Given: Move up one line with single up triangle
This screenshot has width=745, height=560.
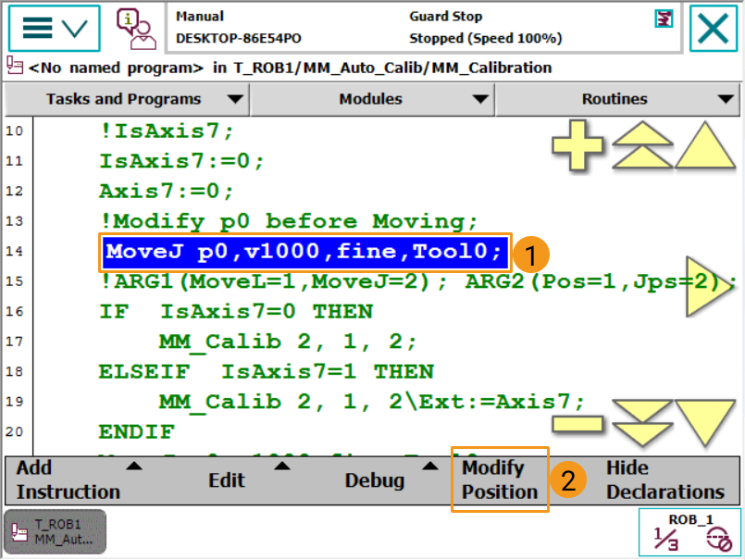Looking at the screenshot, I should [705, 145].
